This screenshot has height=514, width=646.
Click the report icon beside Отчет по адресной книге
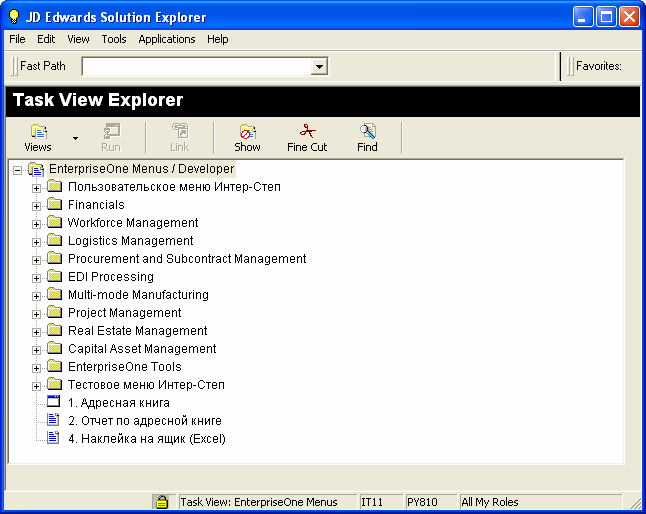click(54, 419)
